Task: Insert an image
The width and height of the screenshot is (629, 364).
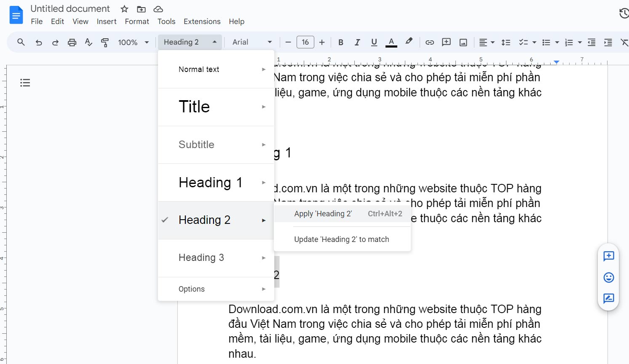Action: tap(463, 42)
